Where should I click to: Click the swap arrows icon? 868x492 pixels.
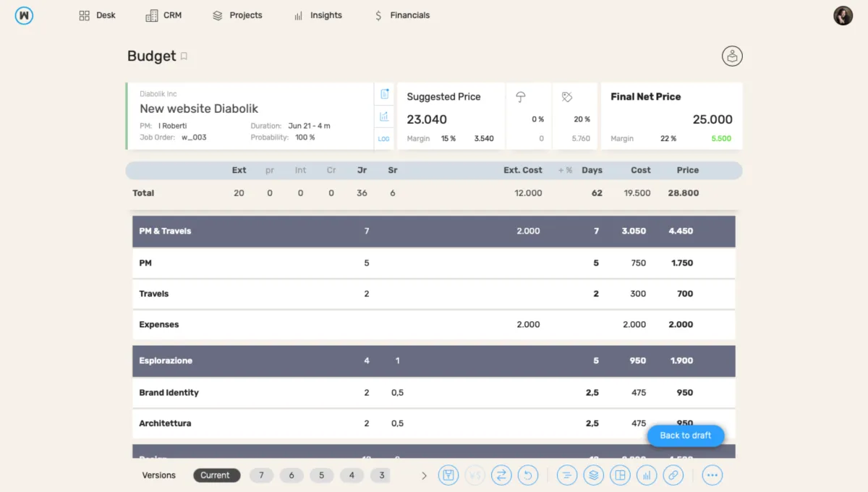tap(501, 475)
